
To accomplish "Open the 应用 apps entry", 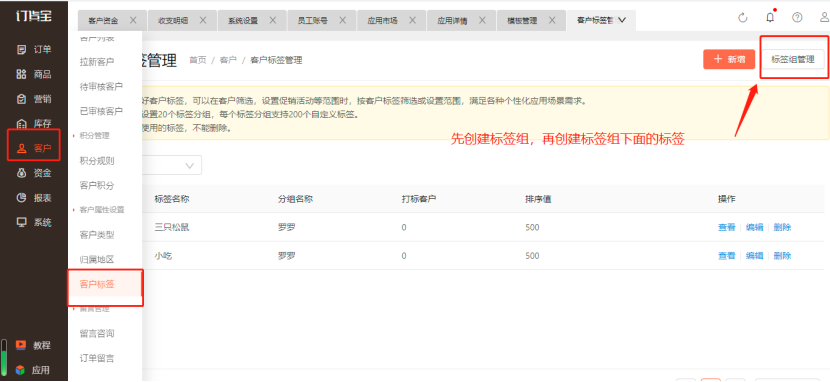I will click(33, 370).
